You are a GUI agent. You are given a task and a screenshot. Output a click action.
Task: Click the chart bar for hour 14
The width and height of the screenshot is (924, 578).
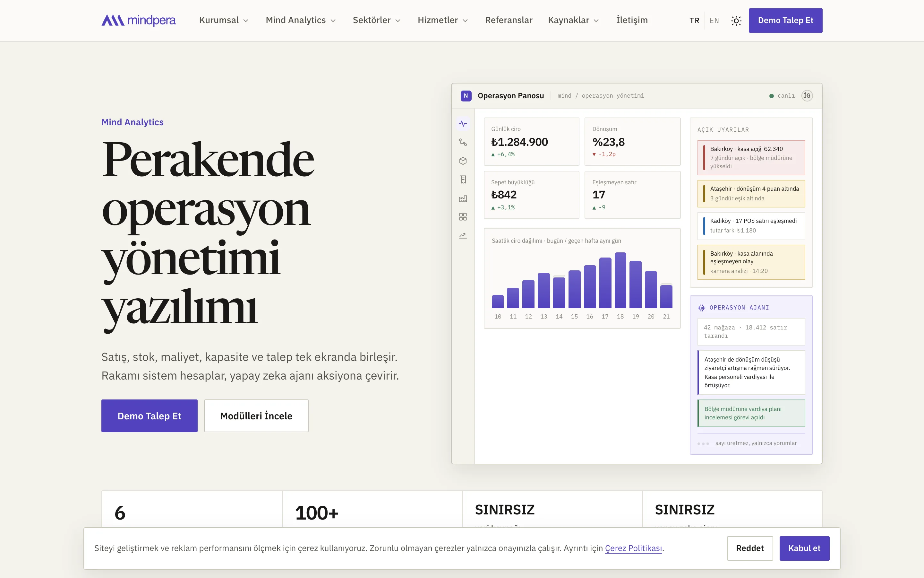(559, 293)
